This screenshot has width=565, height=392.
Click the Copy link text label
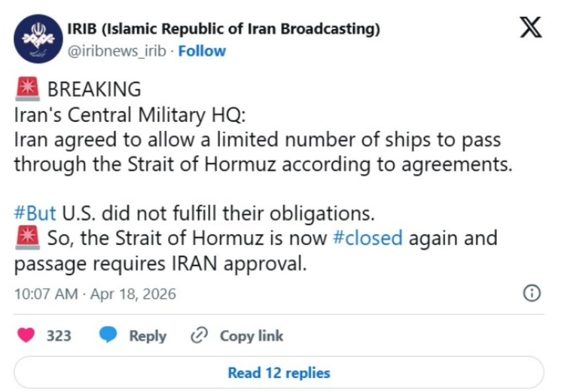(x=251, y=335)
